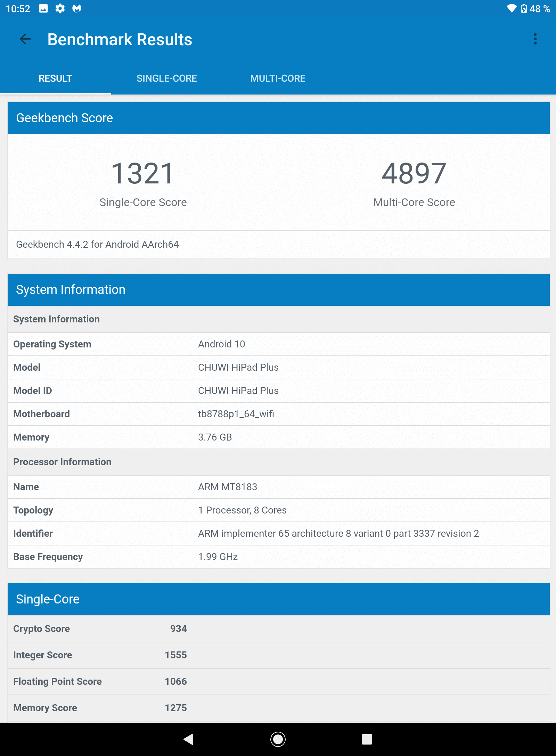Tap the Wi-Fi status icon

pos(512,8)
